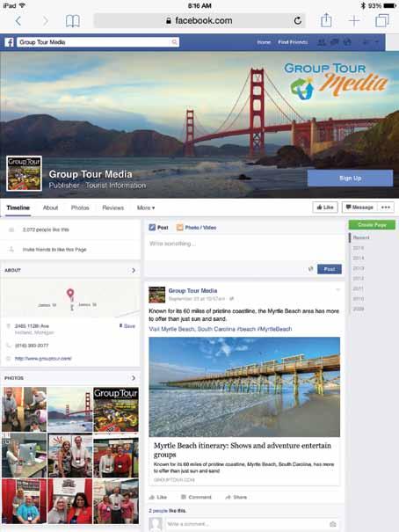Expand the About section chevron
The width and height of the screenshot is (399, 532).
point(134,270)
